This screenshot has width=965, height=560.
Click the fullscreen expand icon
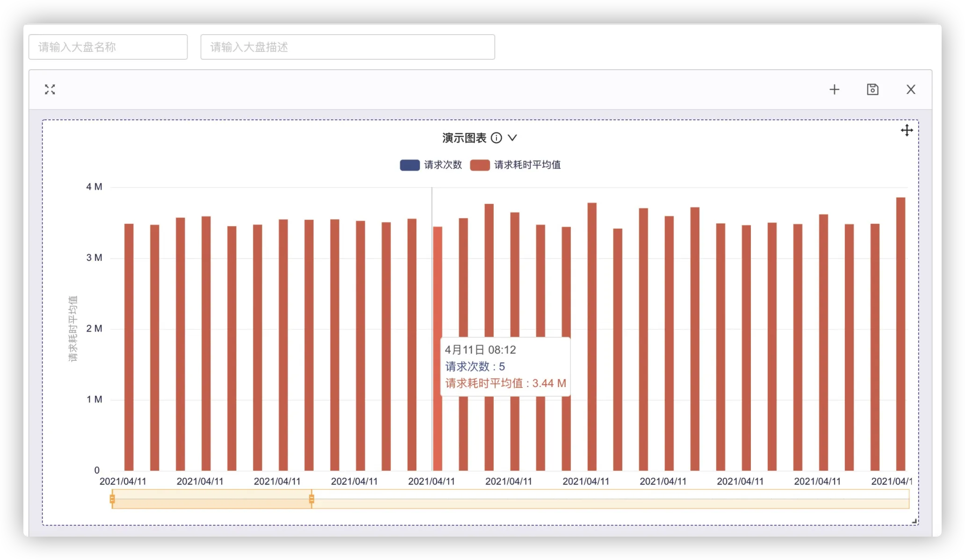point(50,89)
